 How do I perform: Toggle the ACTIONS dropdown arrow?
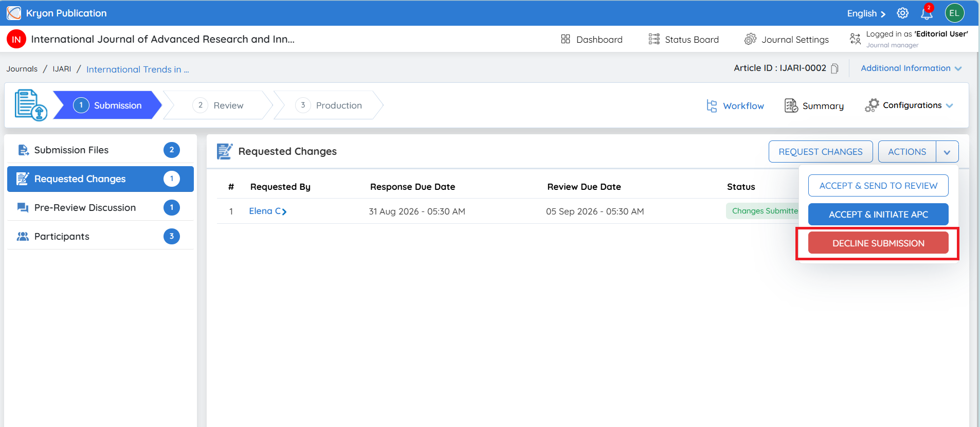pyautogui.click(x=947, y=152)
